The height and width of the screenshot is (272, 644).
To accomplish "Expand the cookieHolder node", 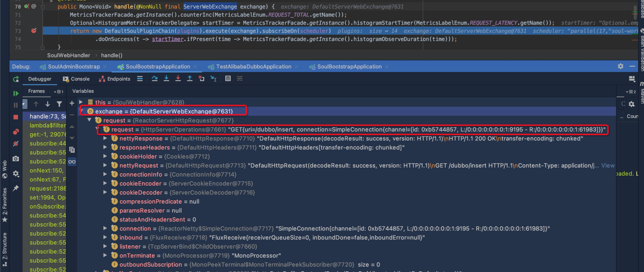I will pos(105,156).
